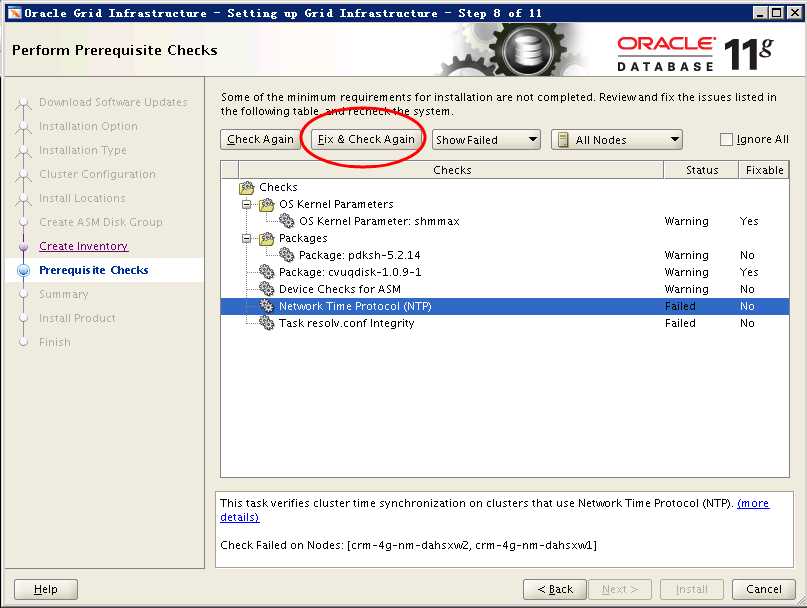Image resolution: width=807 pixels, height=608 pixels.
Task: Click the Create Inventory step bullet
Action: 23,247
